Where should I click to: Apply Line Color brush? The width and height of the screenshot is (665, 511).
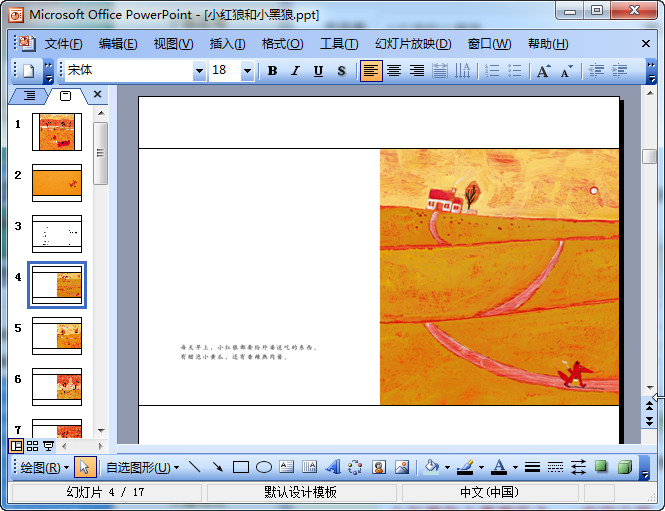click(x=466, y=467)
